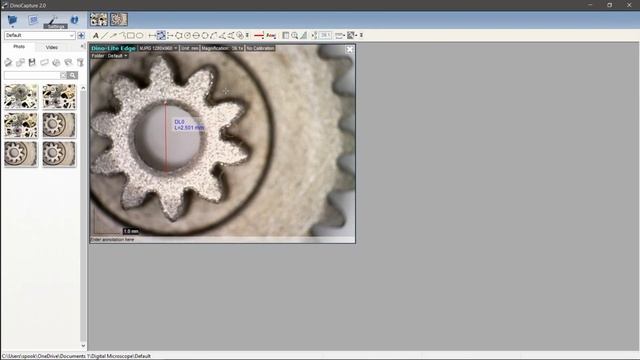This screenshot has width=640, height=360.
Task: Select the first live-view thumbnail in the top bar
Action: tap(99, 19)
